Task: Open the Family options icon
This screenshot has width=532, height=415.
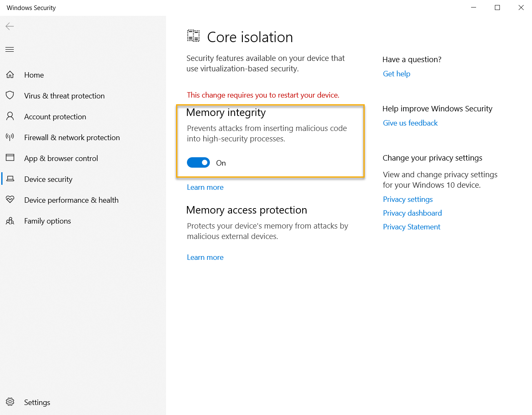Action: coord(10,220)
